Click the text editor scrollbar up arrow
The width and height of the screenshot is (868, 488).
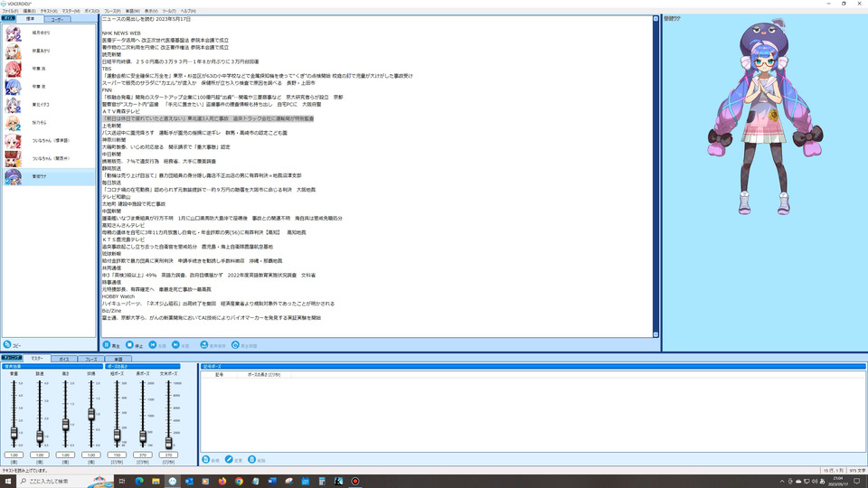tap(656, 19)
